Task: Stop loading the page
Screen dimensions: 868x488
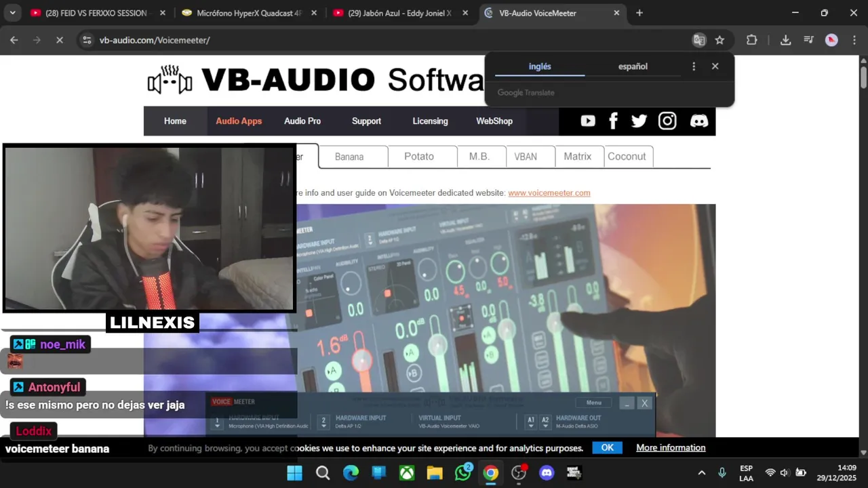Action: (59, 40)
